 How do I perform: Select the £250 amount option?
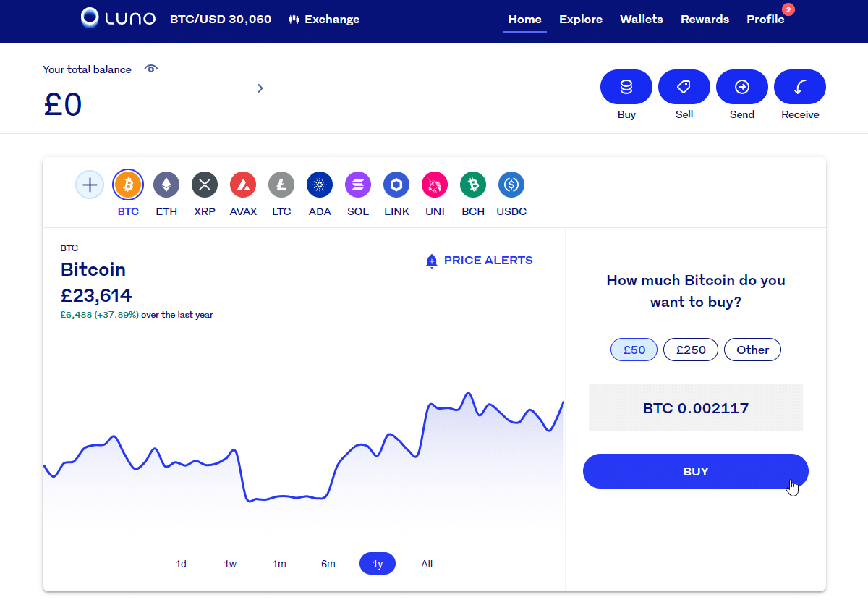pyautogui.click(x=691, y=350)
